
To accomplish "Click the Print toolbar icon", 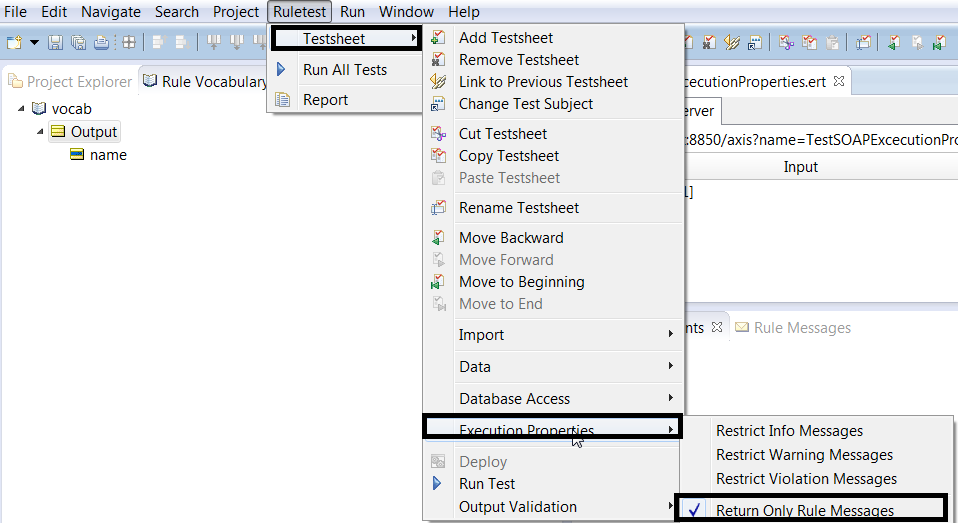I will click(101, 42).
